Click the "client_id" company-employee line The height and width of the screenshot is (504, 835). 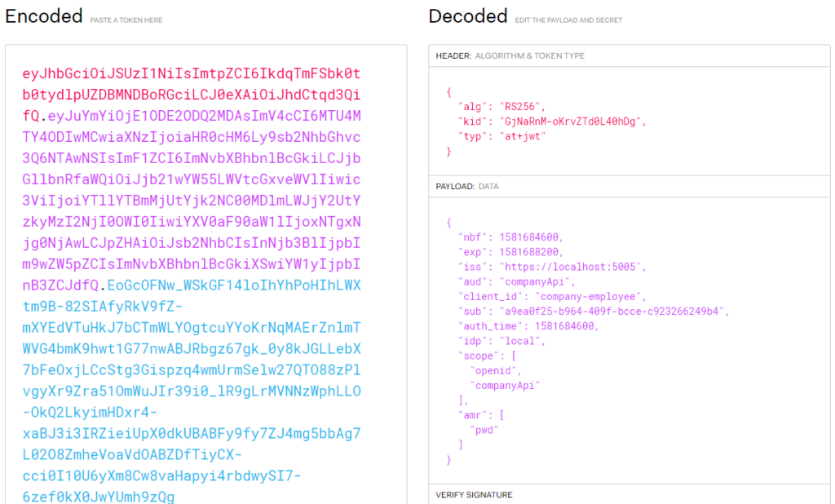click(552, 296)
